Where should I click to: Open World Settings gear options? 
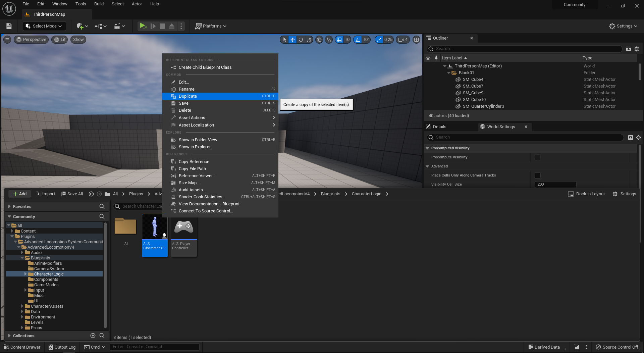click(x=639, y=138)
